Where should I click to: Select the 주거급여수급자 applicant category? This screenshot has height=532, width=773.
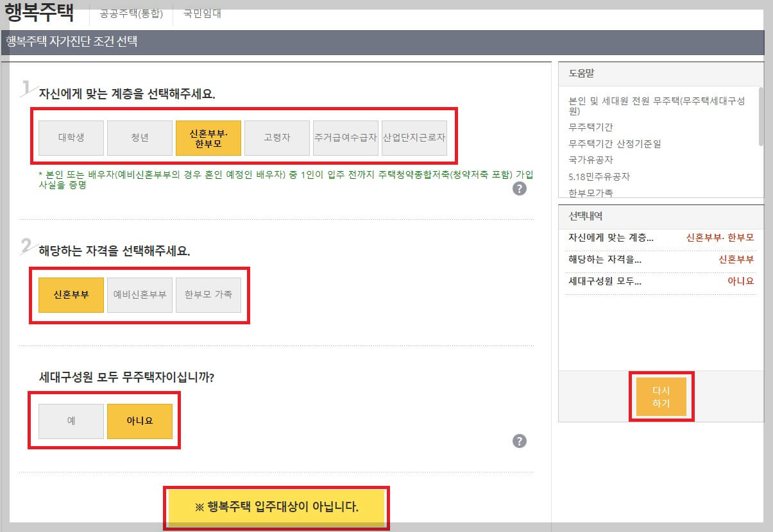click(346, 137)
